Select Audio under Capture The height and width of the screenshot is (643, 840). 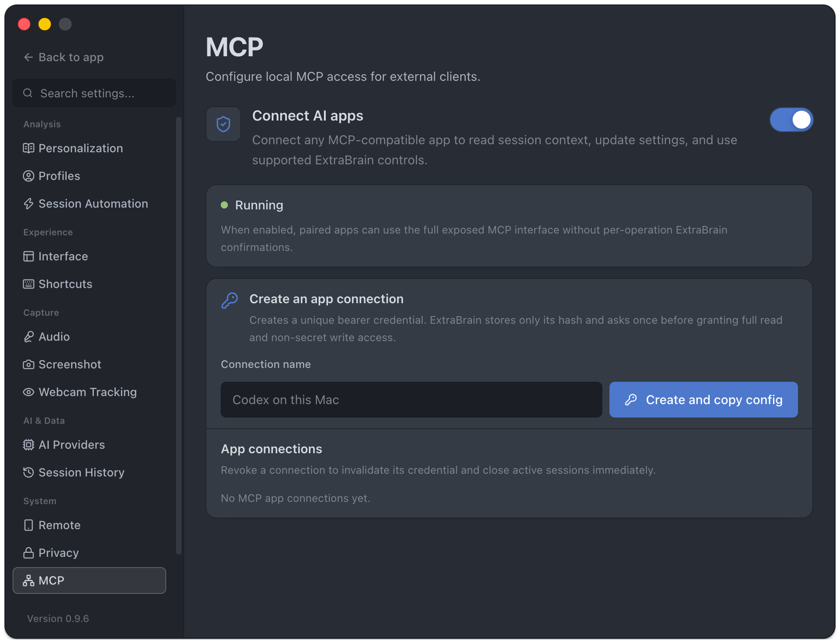(89, 337)
